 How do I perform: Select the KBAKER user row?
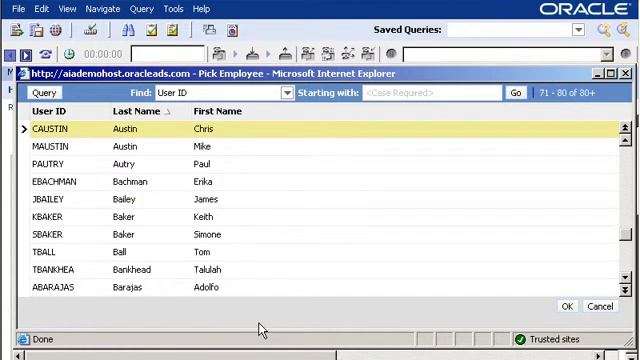coord(324,217)
